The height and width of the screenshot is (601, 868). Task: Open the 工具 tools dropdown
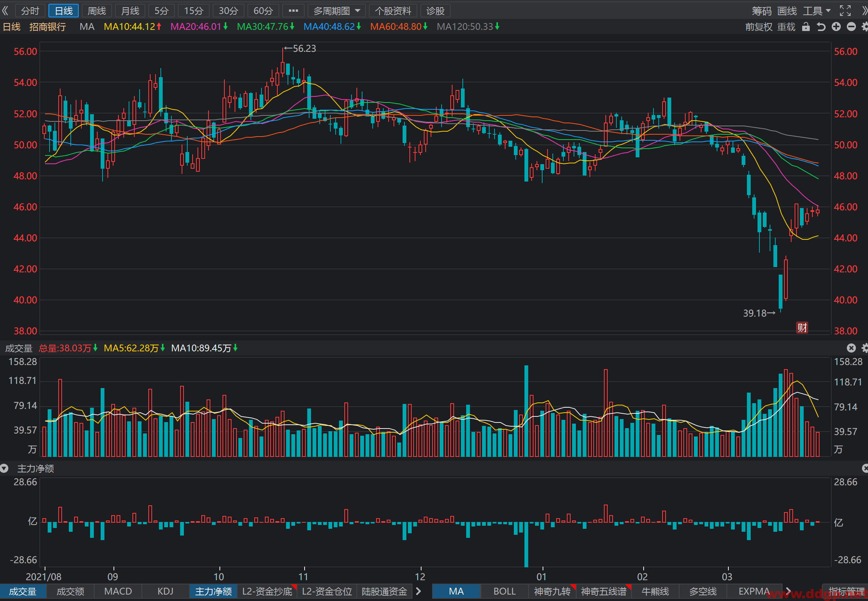coord(817,11)
